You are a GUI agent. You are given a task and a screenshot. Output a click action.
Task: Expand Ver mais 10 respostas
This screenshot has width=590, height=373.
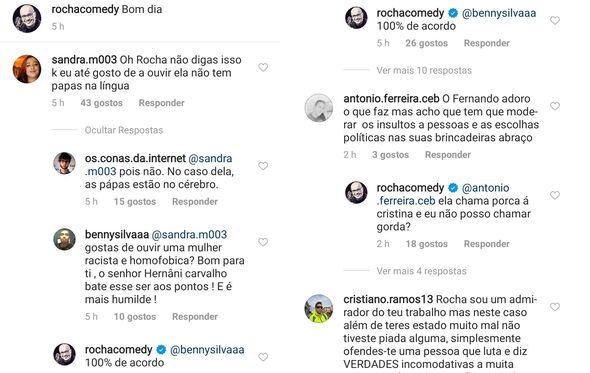coord(424,70)
